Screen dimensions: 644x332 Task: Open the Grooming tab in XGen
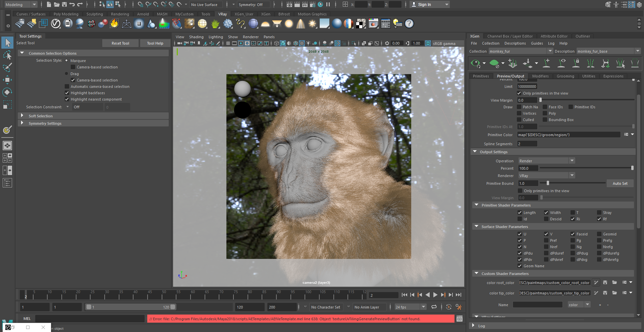pos(565,76)
